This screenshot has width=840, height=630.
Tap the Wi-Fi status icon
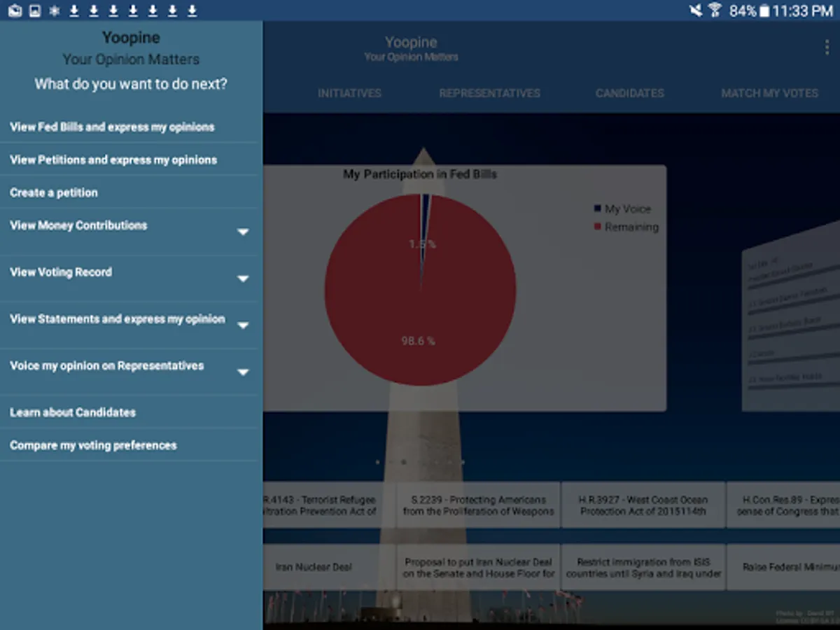[715, 10]
